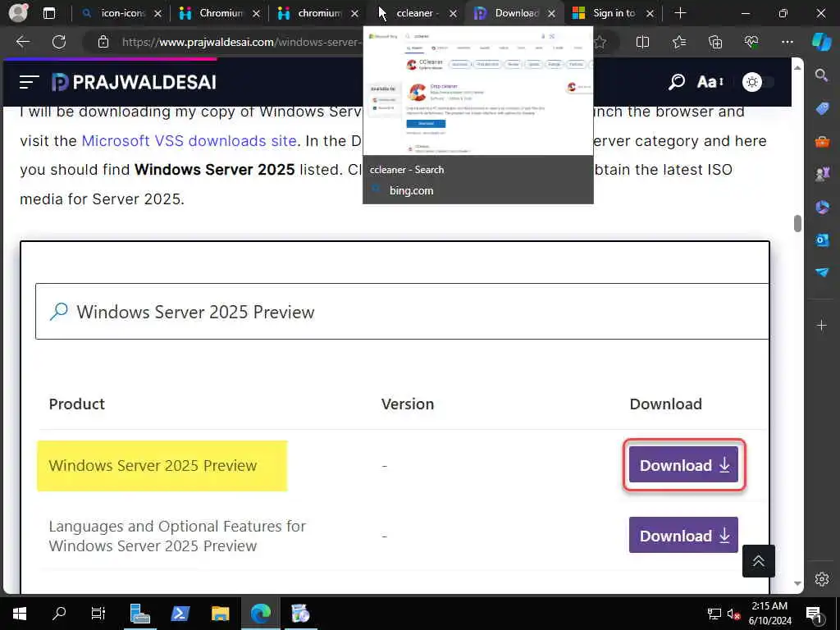This screenshot has height=630, width=840.
Task: Open sidebar Outlook icon
Action: (x=822, y=240)
